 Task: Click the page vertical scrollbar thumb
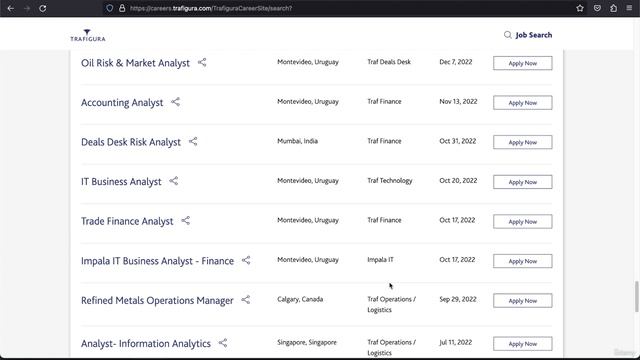(636, 297)
